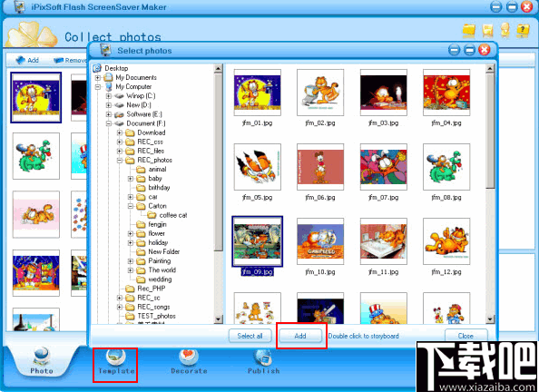539x392 pixels.
Task: Select the REC_files folder
Action: [x=151, y=151]
